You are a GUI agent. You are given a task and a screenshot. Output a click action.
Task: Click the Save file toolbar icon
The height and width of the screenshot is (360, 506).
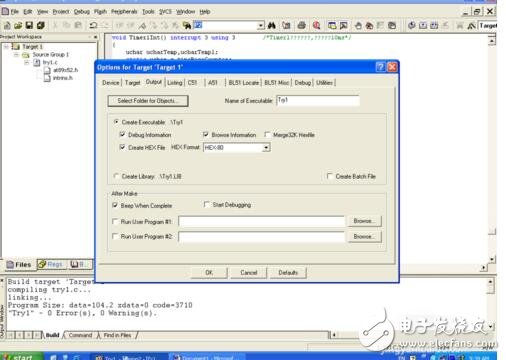[x=29, y=25]
